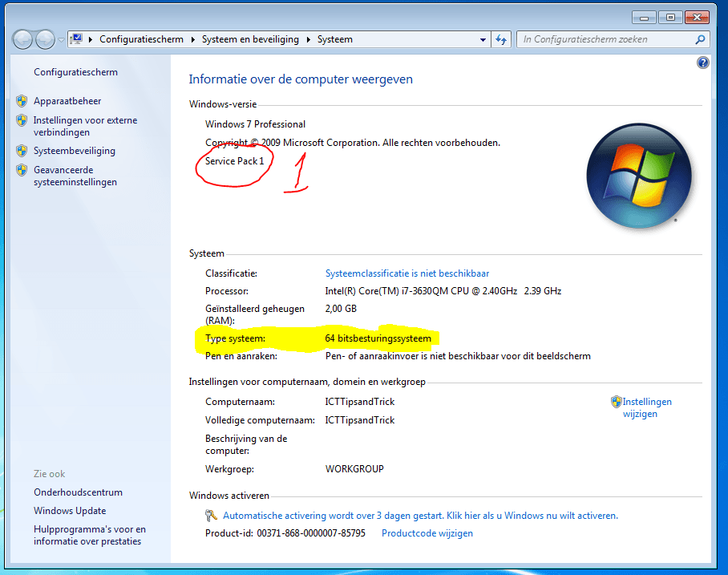Open Hulpprogramma's voor prestaties link
The image size is (728, 575).
(90, 536)
